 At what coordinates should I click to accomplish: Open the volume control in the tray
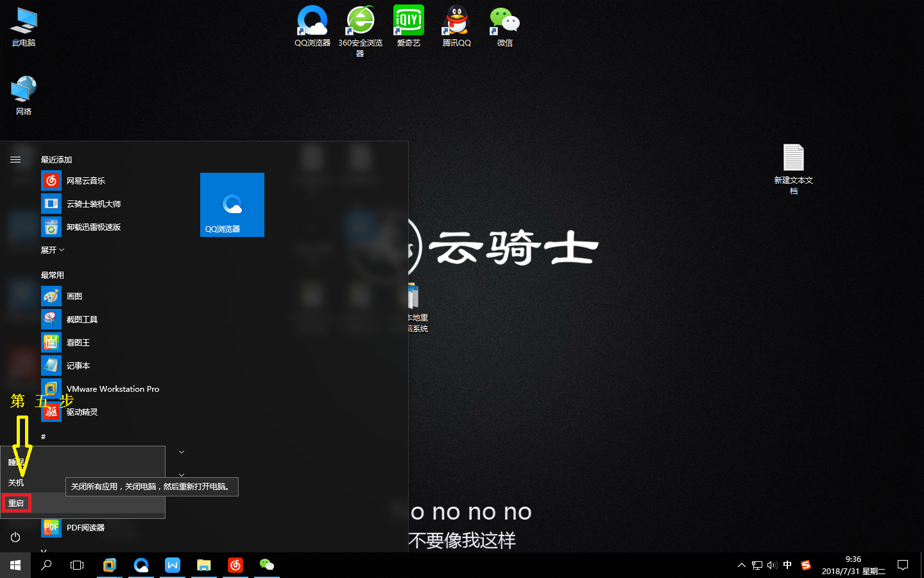point(772,565)
